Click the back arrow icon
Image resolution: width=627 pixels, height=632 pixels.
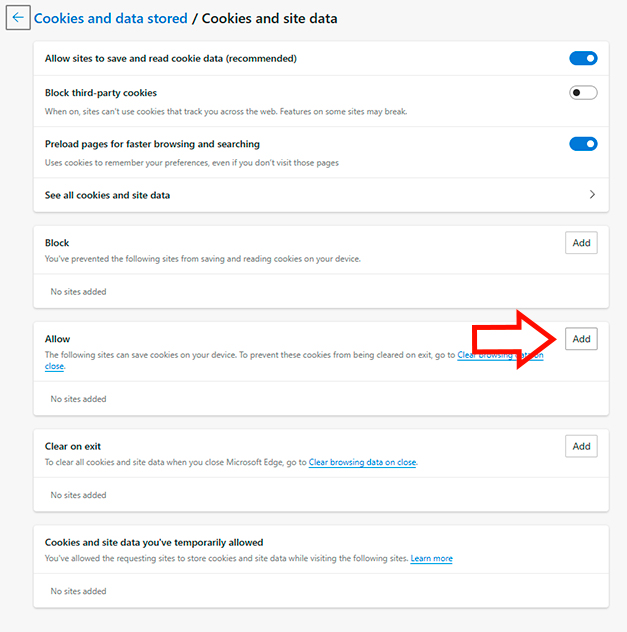(x=18, y=18)
